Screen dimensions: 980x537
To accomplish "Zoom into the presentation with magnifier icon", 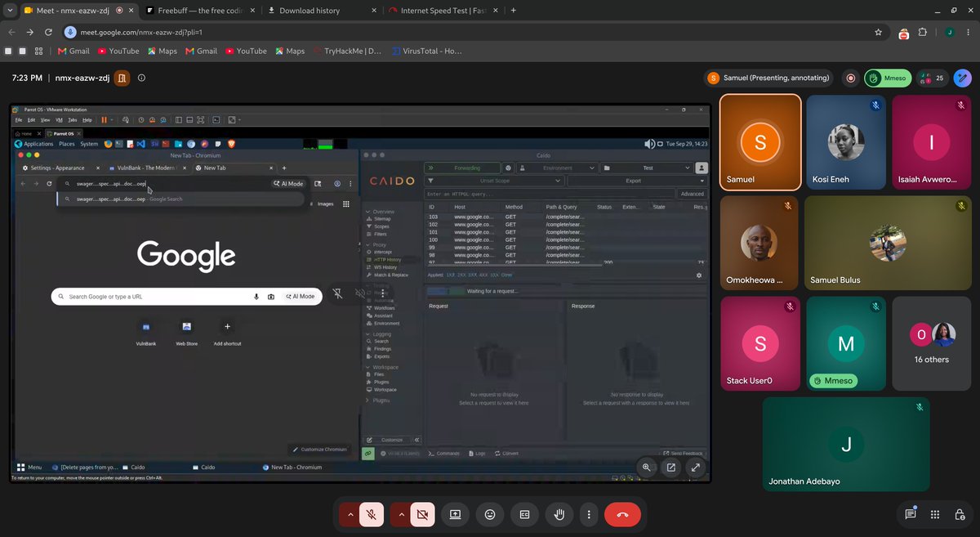I will 646,468.
